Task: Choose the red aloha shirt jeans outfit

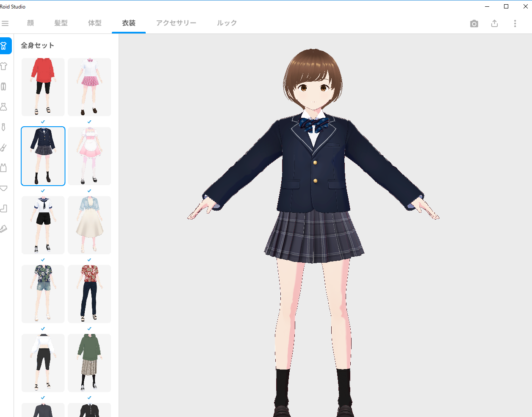Action: (x=89, y=294)
